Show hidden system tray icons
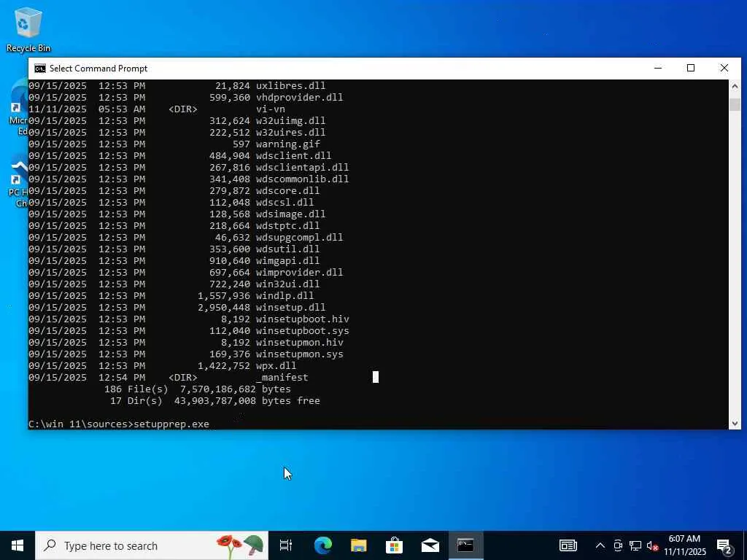Viewport: 747px width, 560px height. (600, 545)
